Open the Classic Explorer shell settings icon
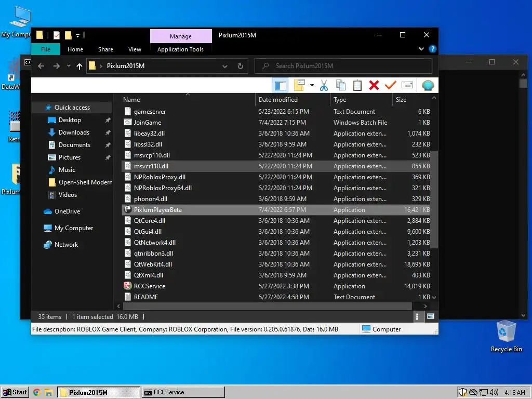Viewport: 532px width, 399px height. click(x=428, y=85)
